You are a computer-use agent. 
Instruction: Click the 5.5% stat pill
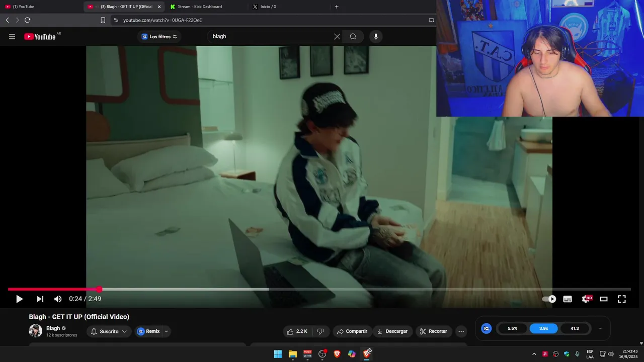point(512,328)
